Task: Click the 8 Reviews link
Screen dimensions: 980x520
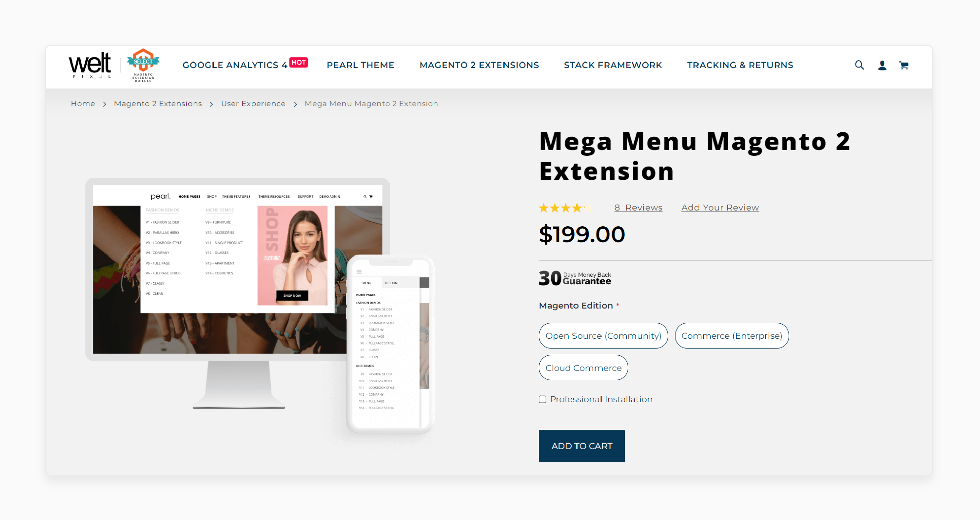Action: click(x=638, y=208)
